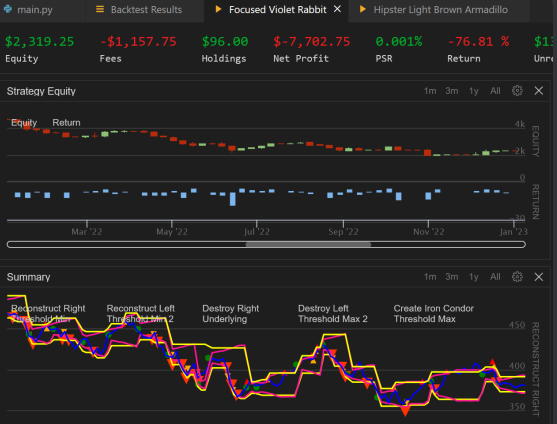
Task: Click the Strategy Equity panel title
Action: 41,91
